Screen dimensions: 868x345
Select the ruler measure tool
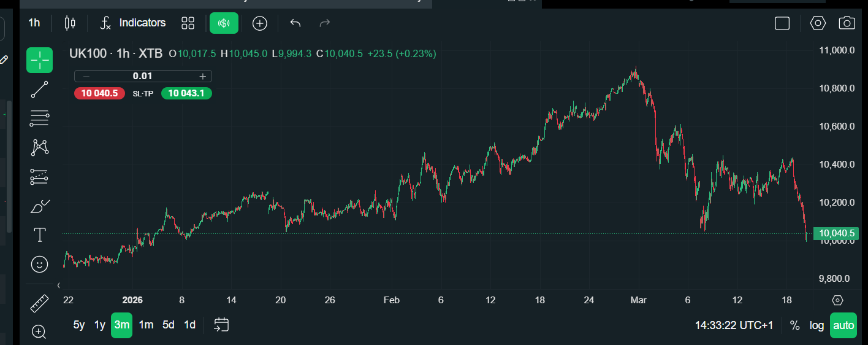pos(39,303)
